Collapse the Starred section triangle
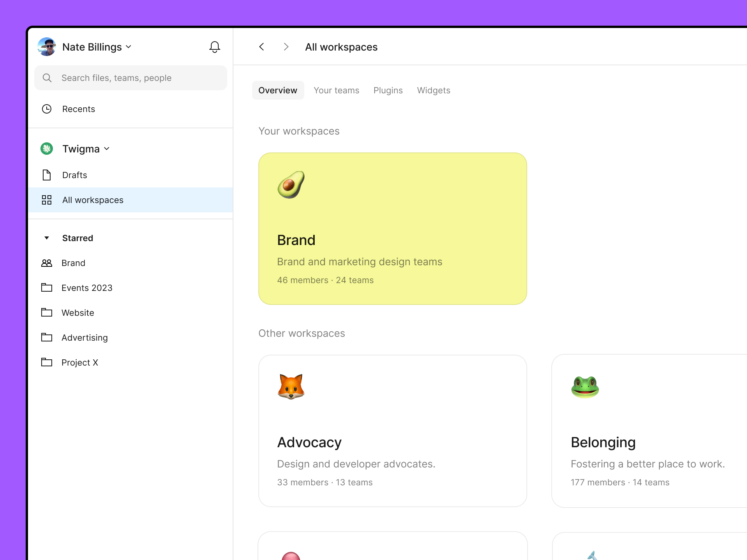The width and height of the screenshot is (747, 560). (47, 238)
